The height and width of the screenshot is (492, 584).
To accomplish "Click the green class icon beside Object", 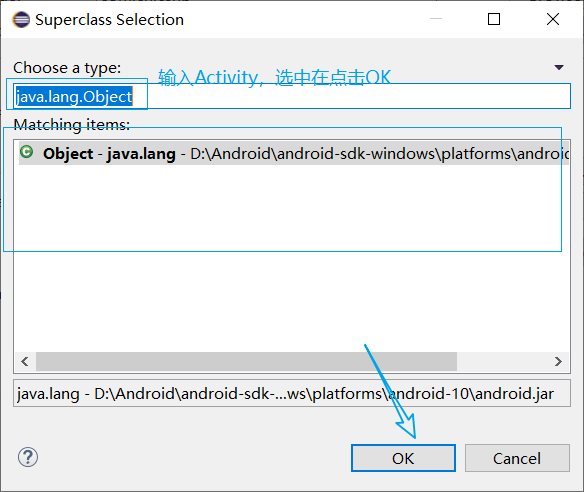I will click(x=26, y=152).
